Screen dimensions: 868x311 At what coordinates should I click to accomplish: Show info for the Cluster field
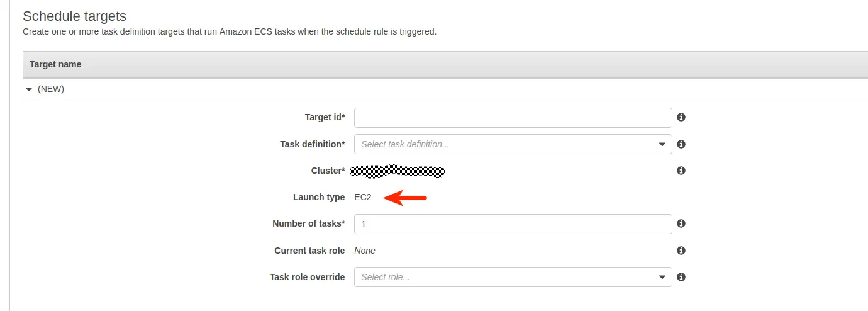(x=681, y=171)
